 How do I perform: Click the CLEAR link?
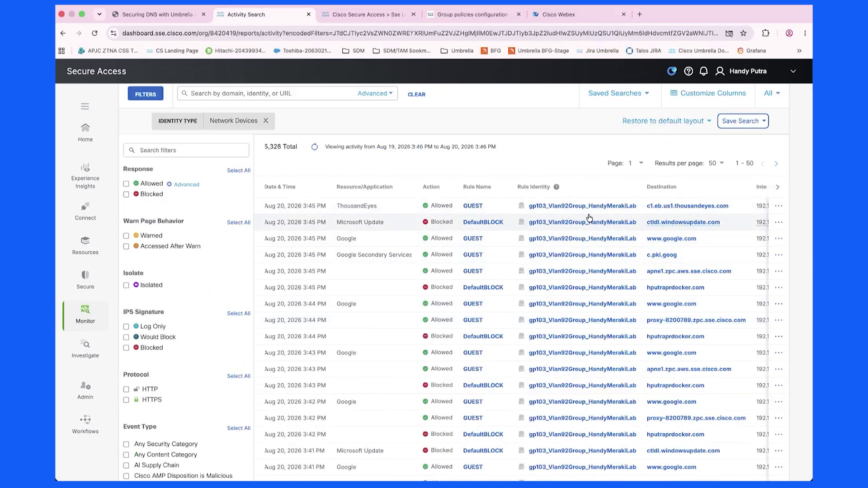[416, 94]
